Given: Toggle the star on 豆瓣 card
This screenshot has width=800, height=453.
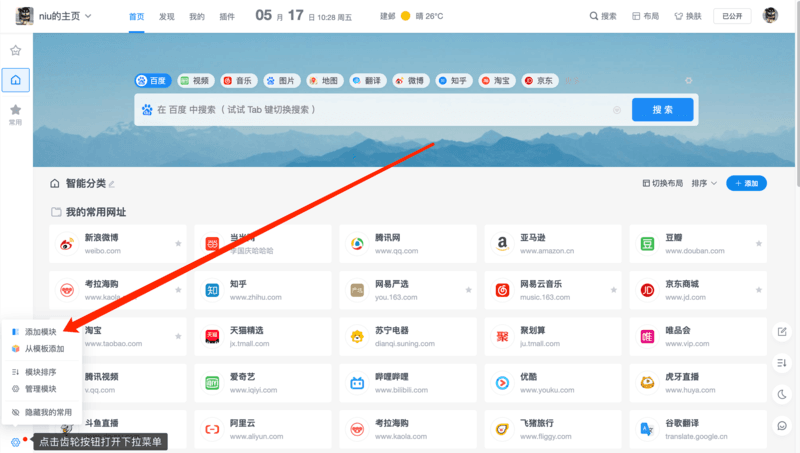Looking at the screenshot, I should coord(759,244).
